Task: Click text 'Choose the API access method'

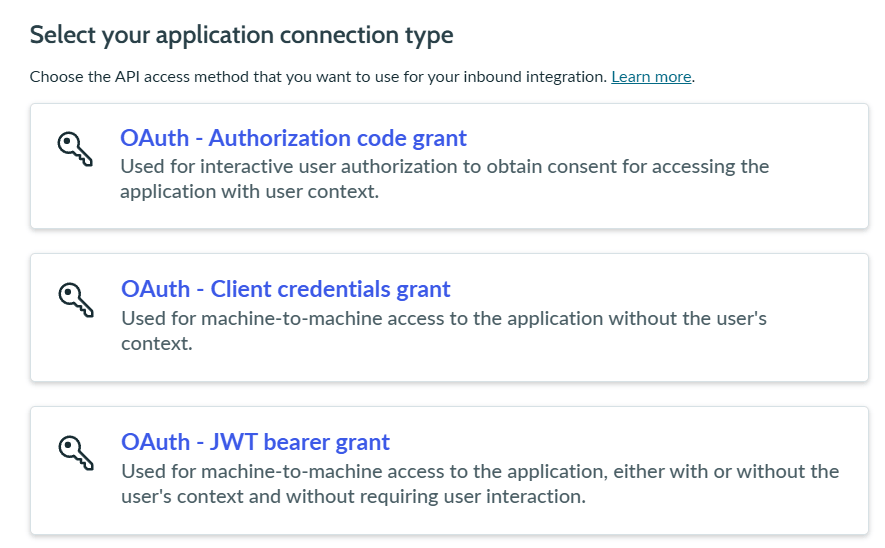Action: tap(362, 77)
